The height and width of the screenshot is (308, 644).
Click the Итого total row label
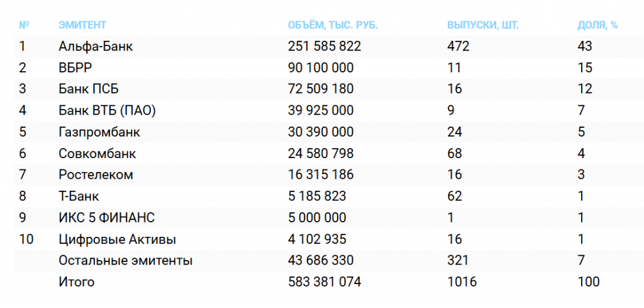click(x=77, y=282)
